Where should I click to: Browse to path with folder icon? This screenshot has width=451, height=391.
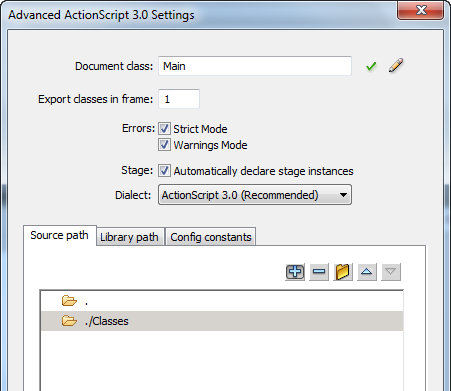pyautogui.click(x=343, y=272)
